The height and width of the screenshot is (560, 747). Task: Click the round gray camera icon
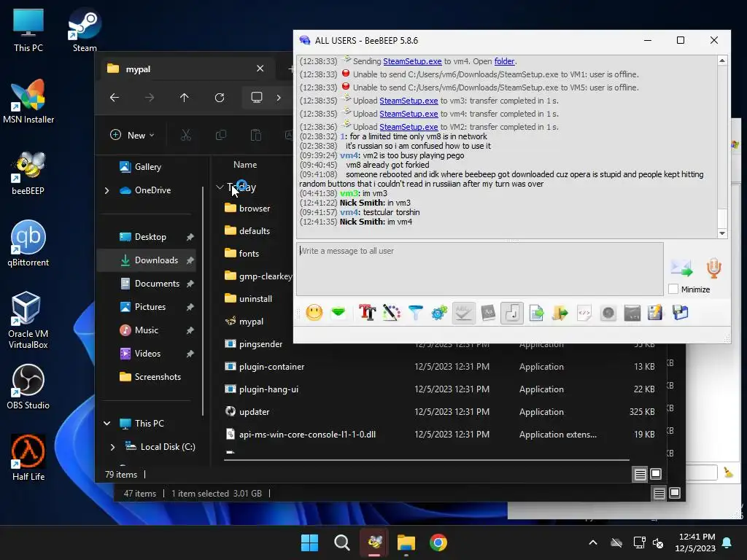click(608, 313)
